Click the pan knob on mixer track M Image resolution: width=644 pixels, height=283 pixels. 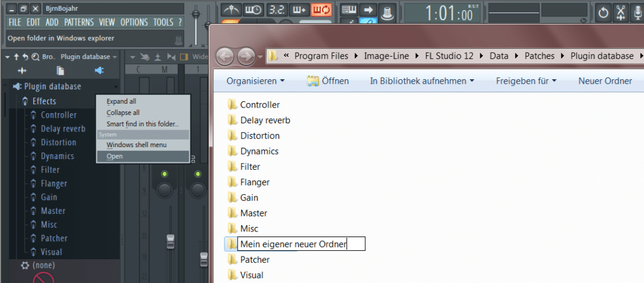164,190
